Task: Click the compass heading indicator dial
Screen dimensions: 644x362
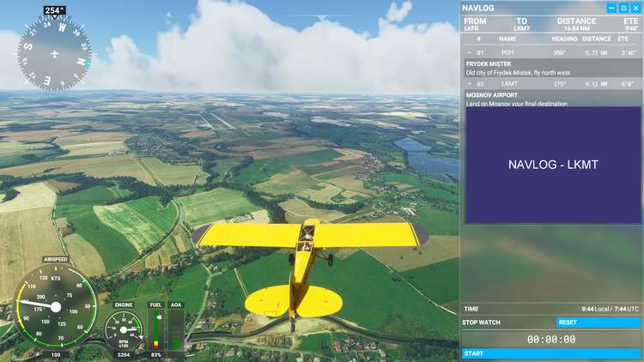Action: 54,53
